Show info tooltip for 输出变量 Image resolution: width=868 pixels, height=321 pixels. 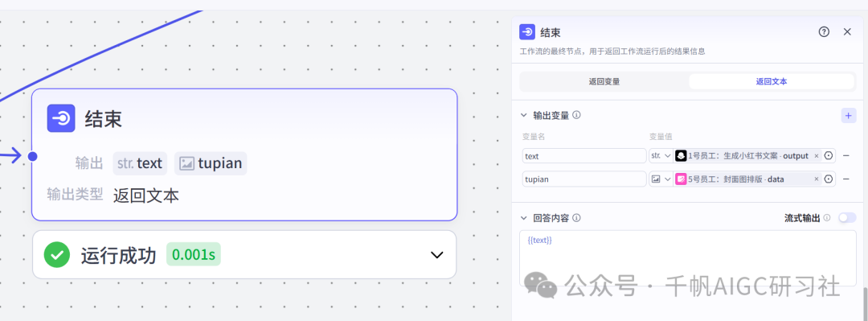576,115
